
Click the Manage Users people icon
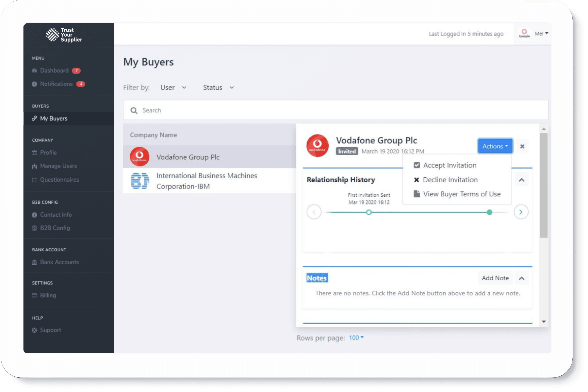coord(34,166)
